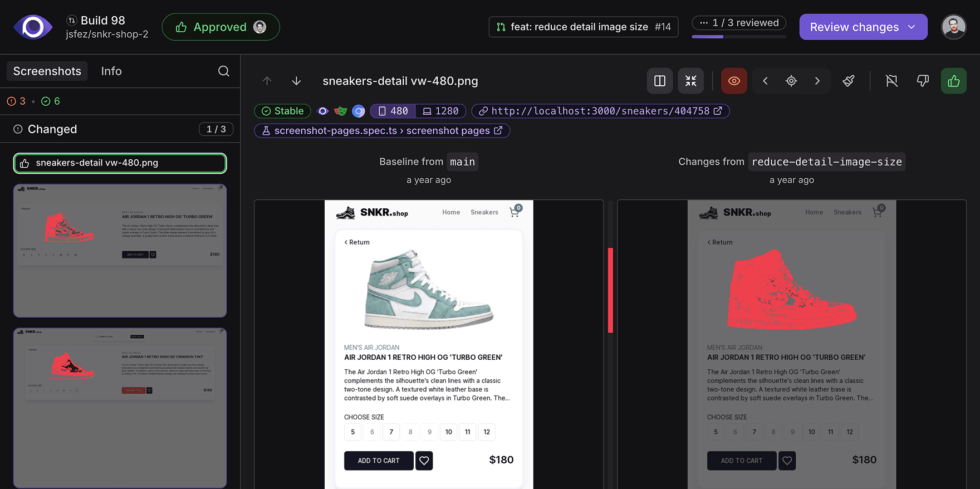Click the crosshair locate-changes icon

(791, 81)
